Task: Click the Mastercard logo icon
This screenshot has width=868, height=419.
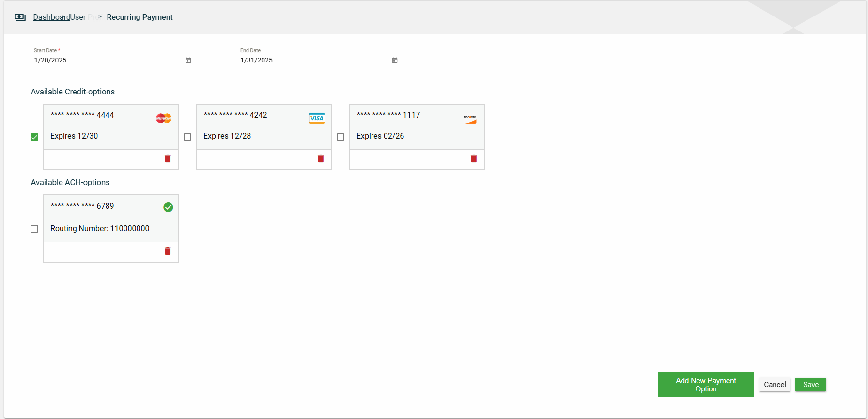Action: point(164,118)
